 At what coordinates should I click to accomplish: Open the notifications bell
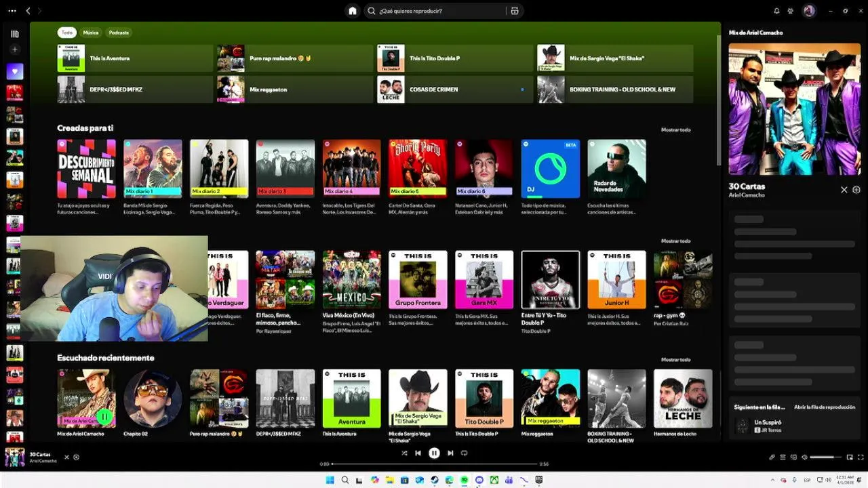(776, 11)
